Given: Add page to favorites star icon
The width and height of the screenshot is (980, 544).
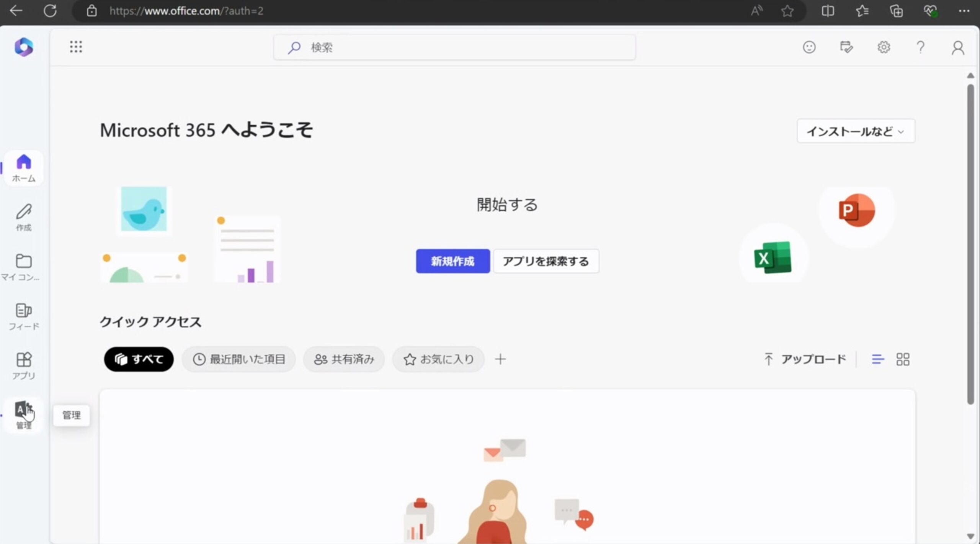Looking at the screenshot, I should [x=787, y=11].
